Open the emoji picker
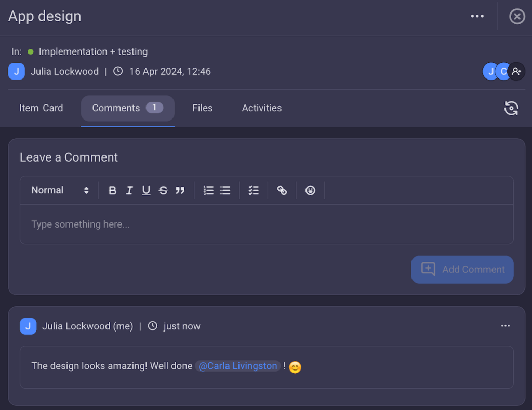 (310, 190)
